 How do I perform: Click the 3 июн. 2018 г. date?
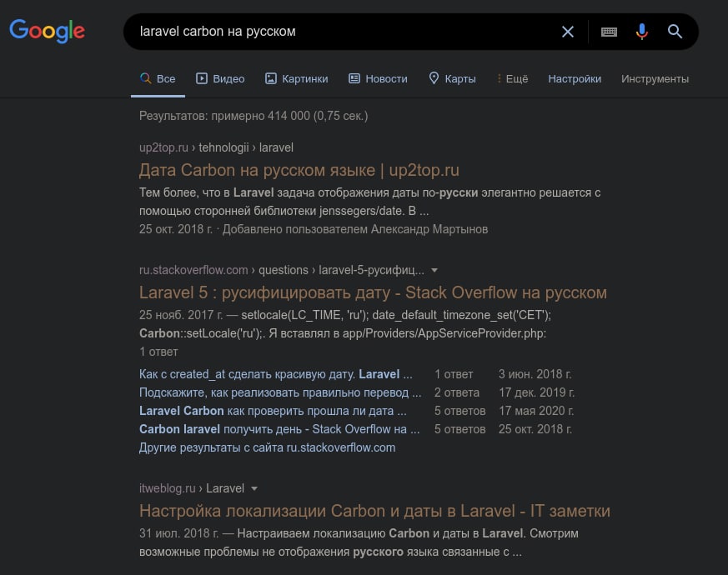pyautogui.click(x=535, y=374)
